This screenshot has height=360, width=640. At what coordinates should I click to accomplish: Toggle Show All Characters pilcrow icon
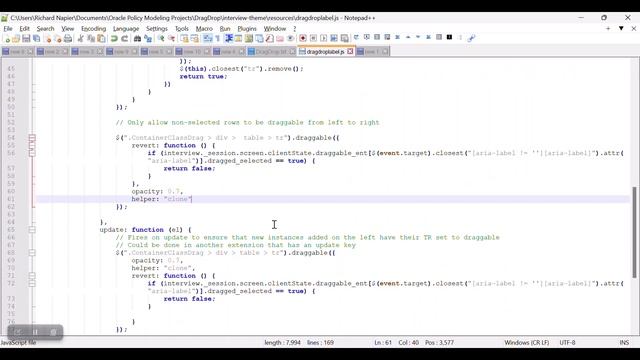click(x=218, y=38)
